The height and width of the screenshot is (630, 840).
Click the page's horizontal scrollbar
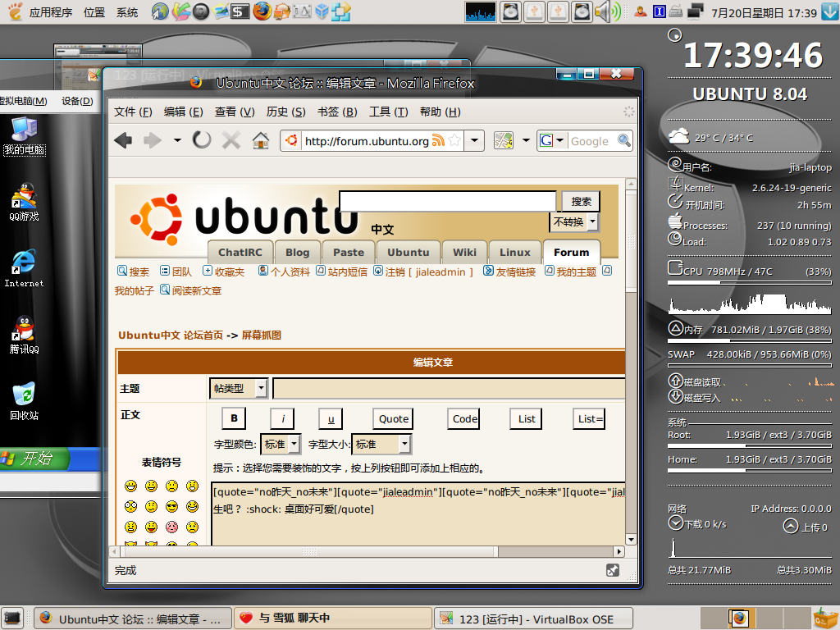pyautogui.click(x=367, y=551)
